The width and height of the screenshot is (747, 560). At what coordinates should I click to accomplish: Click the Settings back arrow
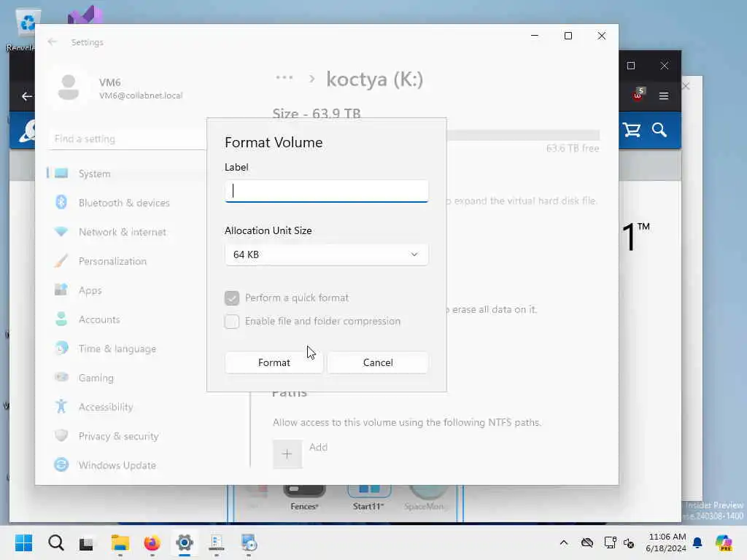click(x=53, y=42)
